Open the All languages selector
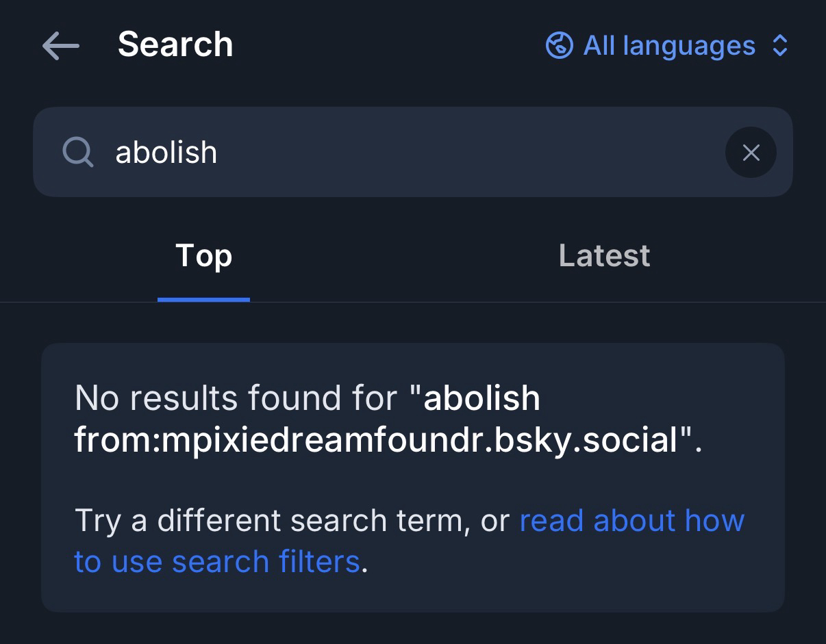The width and height of the screenshot is (826, 644). (x=668, y=46)
